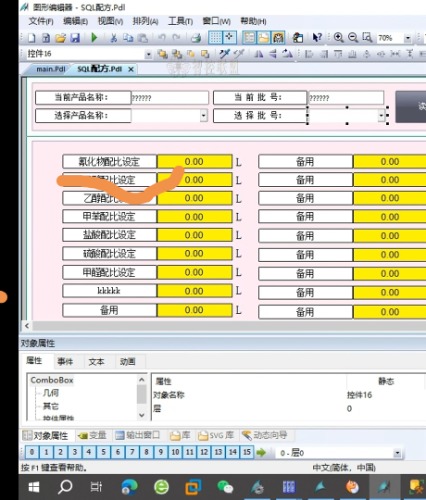This screenshot has width=426, height=500.
Task: Click the Copy properties eyedropper icon
Action: coord(224,54)
